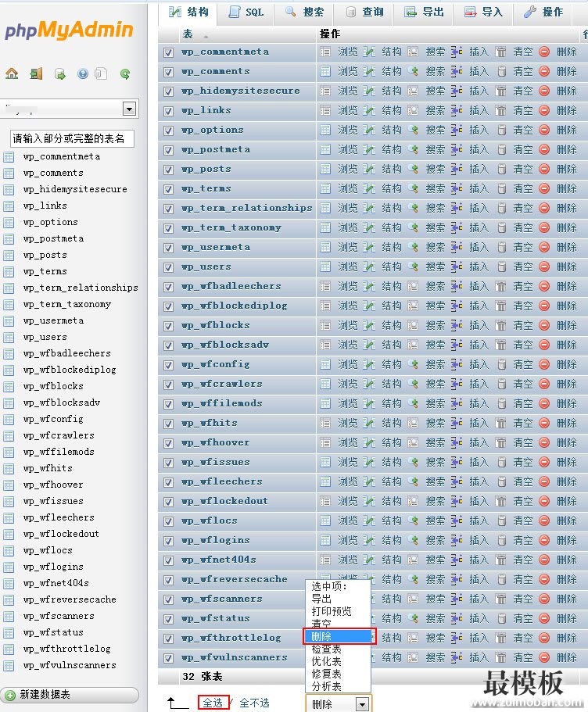
Task: Uncheck the wp_posts table checkbox
Action: pos(168,170)
